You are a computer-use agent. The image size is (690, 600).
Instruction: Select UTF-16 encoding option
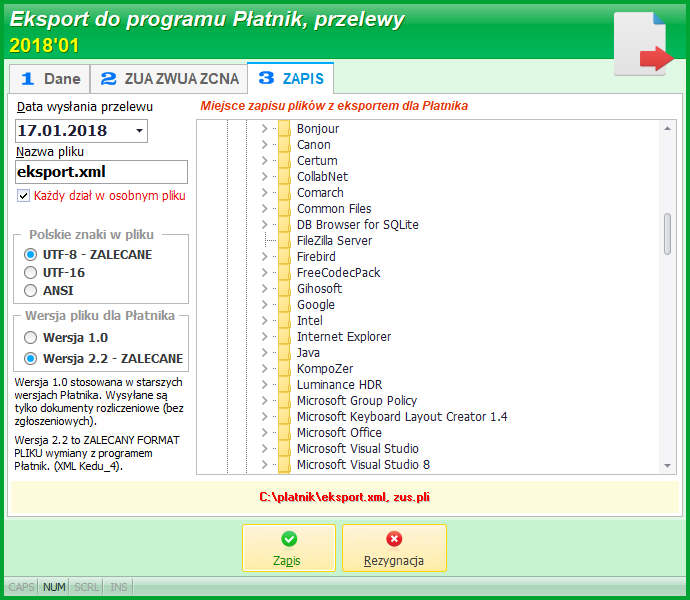click(x=30, y=272)
